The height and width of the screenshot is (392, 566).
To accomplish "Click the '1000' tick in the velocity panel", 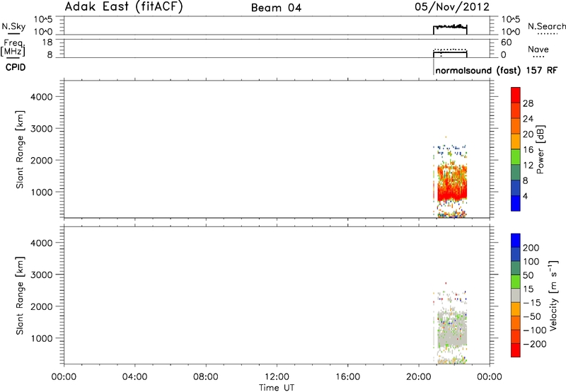I will 42,338.
